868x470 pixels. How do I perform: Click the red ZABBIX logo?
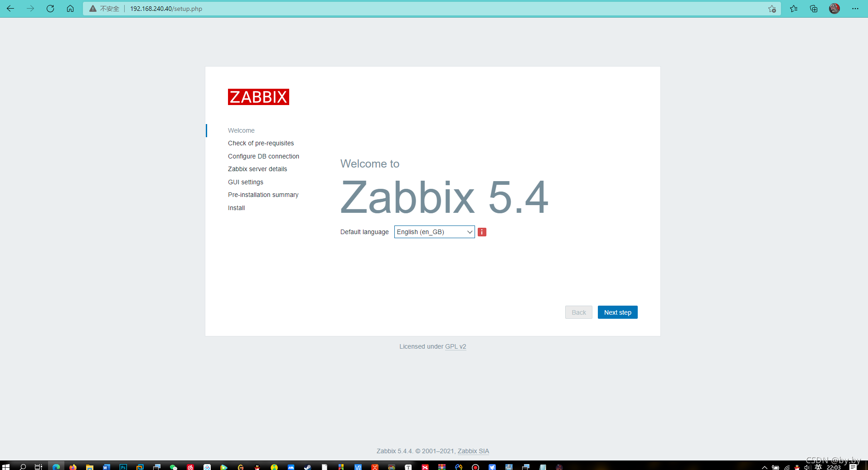click(258, 97)
